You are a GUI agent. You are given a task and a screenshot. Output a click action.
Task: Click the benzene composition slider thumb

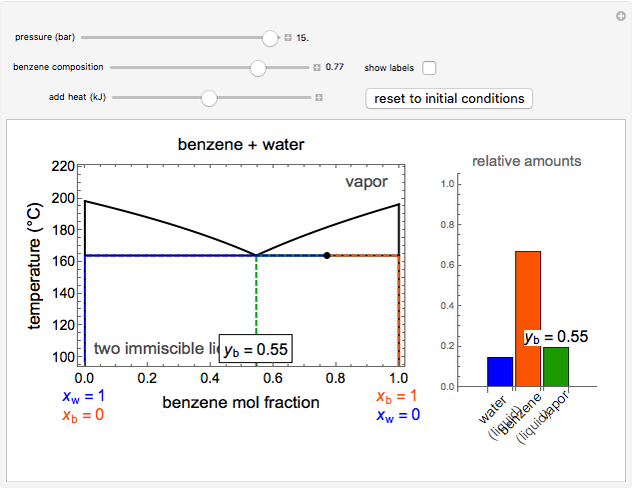coord(258,68)
